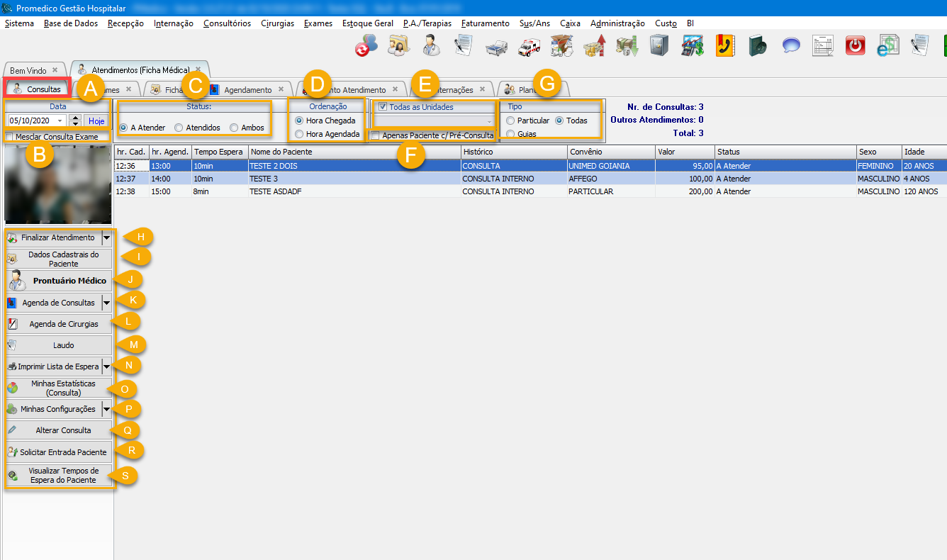Click the money with green arrow icon
Image resolution: width=947 pixels, height=560 pixels.
pos(627,46)
